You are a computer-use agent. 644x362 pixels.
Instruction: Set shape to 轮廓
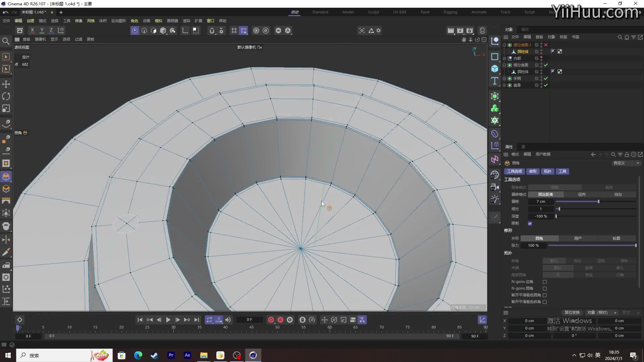pyautogui.click(x=616, y=239)
